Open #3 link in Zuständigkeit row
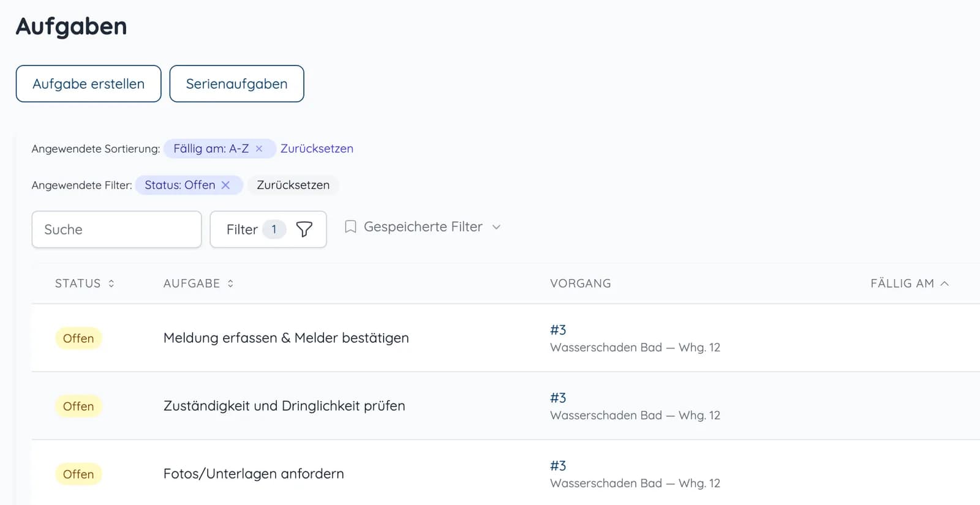Image resolution: width=980 pixels, height=505 pixels. tap(558, 398)
